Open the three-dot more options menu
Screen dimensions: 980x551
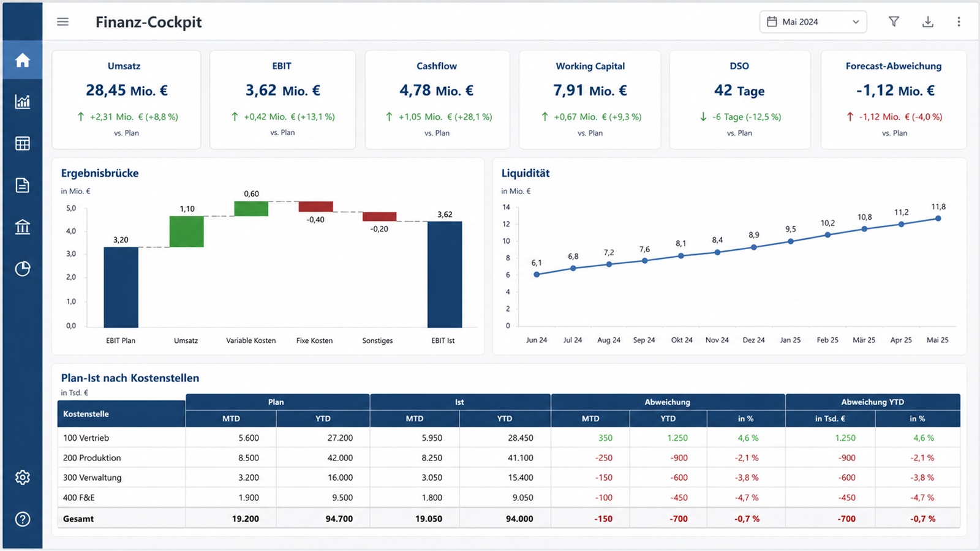(x=959, y=22)
